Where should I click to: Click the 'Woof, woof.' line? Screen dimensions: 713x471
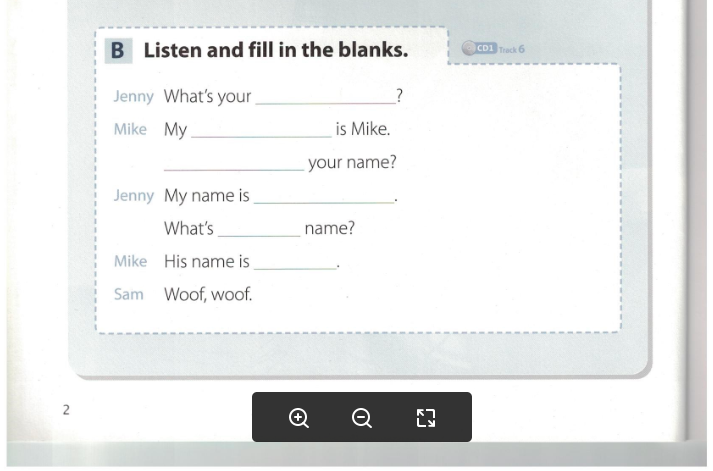pos(208,294)
